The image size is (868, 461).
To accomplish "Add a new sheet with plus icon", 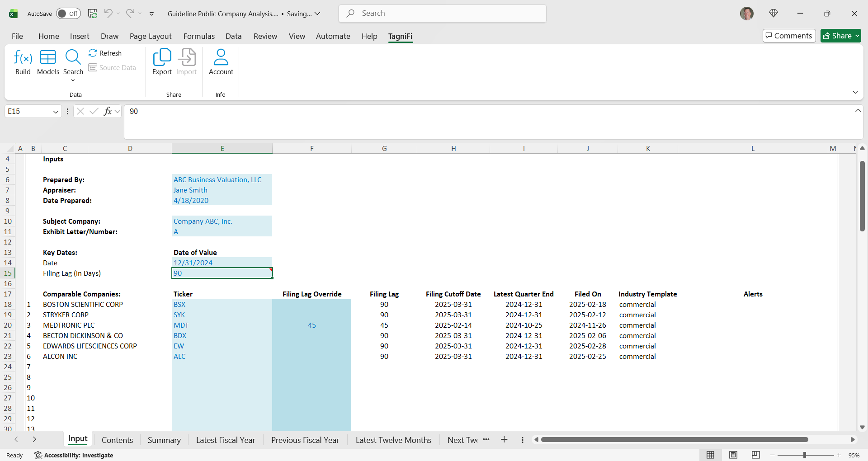I will pos(504,440).
